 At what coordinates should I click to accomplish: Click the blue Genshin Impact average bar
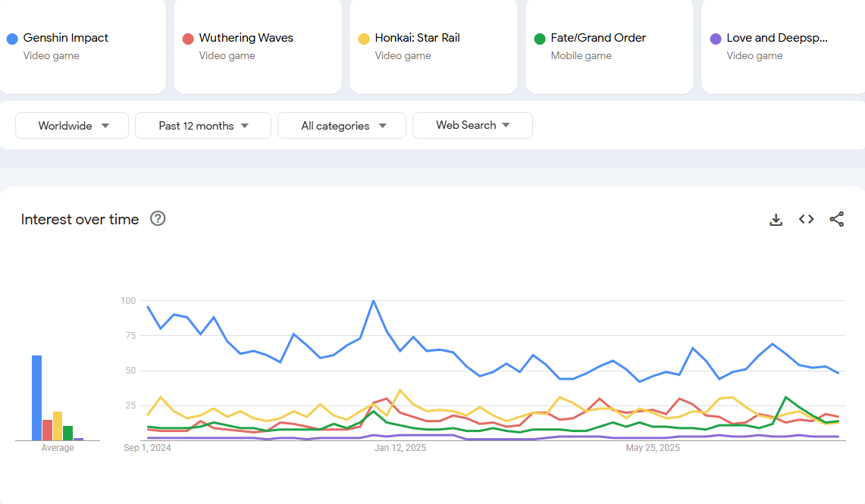(x=36, y=398)
